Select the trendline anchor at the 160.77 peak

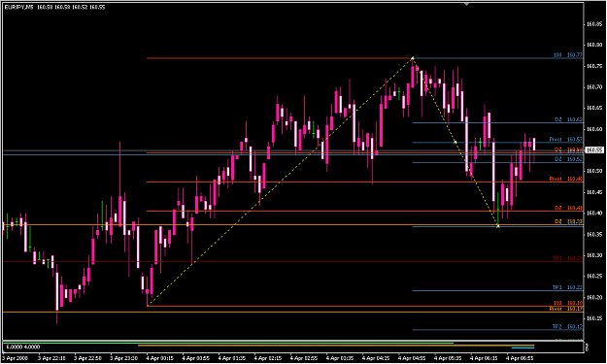tap(413, 58)
